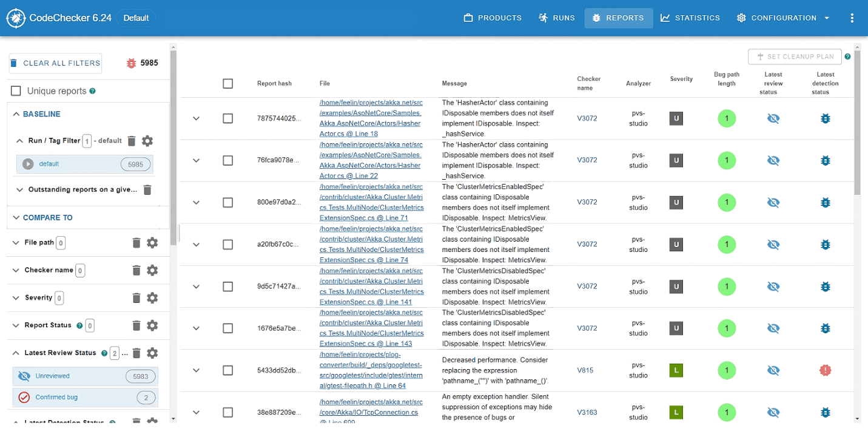Switch to the STATISTICS tab
Viewport: 868px width, 431px height.
coord(690,18)
